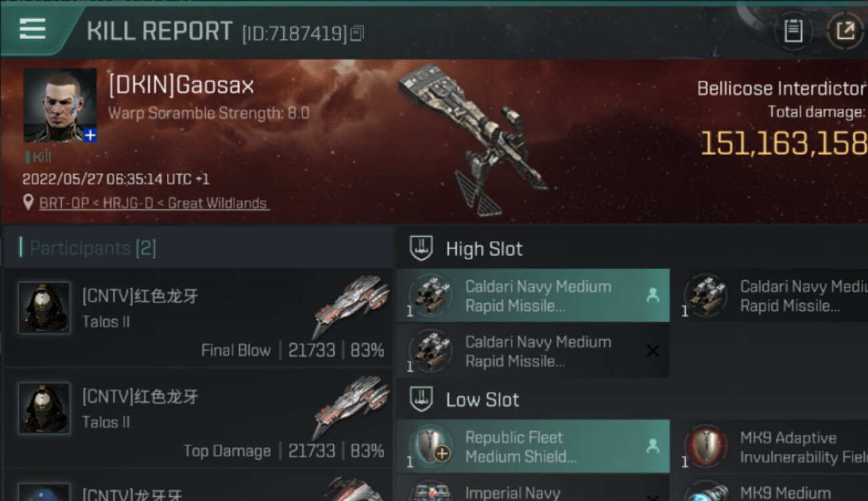Open the clipboard notes icon
868x501 pixels.
[x=793, y=31]
